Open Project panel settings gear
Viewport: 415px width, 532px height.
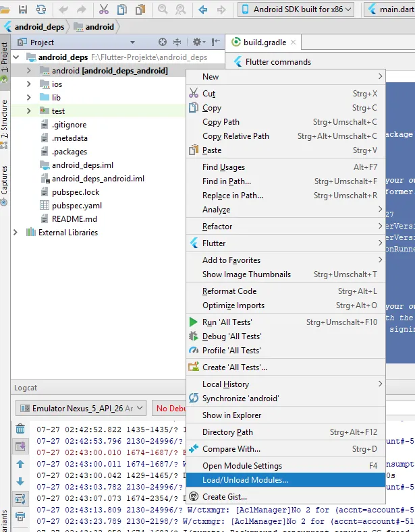click(199, 42)
